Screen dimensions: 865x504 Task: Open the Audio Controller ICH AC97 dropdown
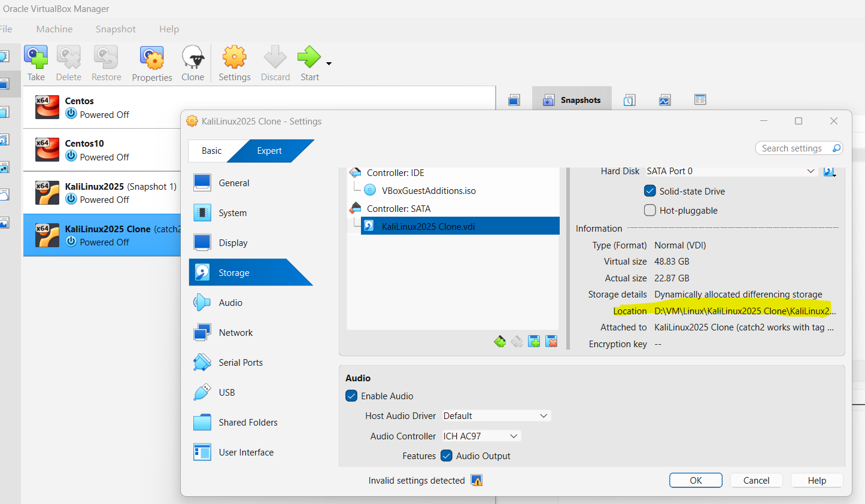(x=481, y=436)
